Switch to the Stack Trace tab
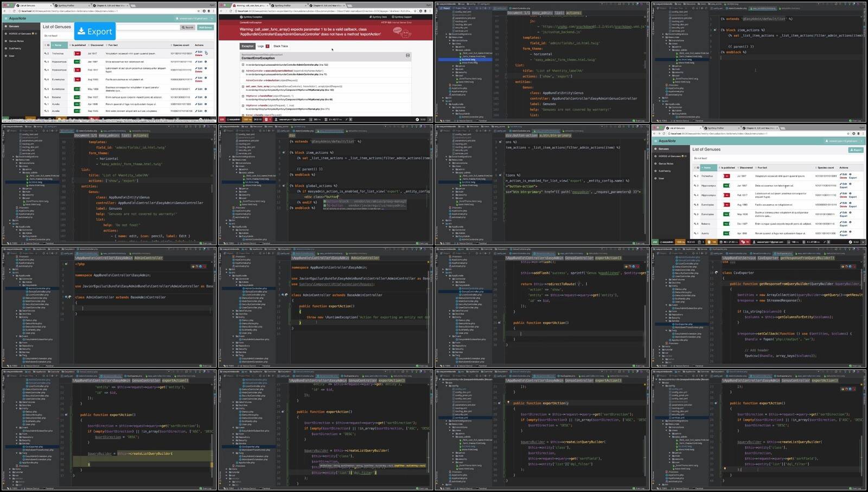This screenshot has width=868, height=492. tap(280, 46)
